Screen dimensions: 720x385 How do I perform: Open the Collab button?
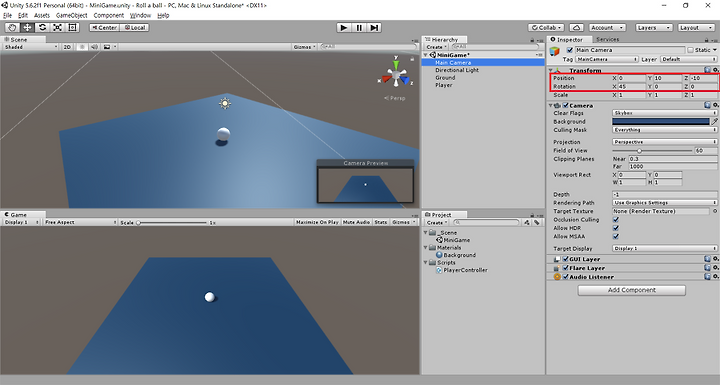point(546,28)
